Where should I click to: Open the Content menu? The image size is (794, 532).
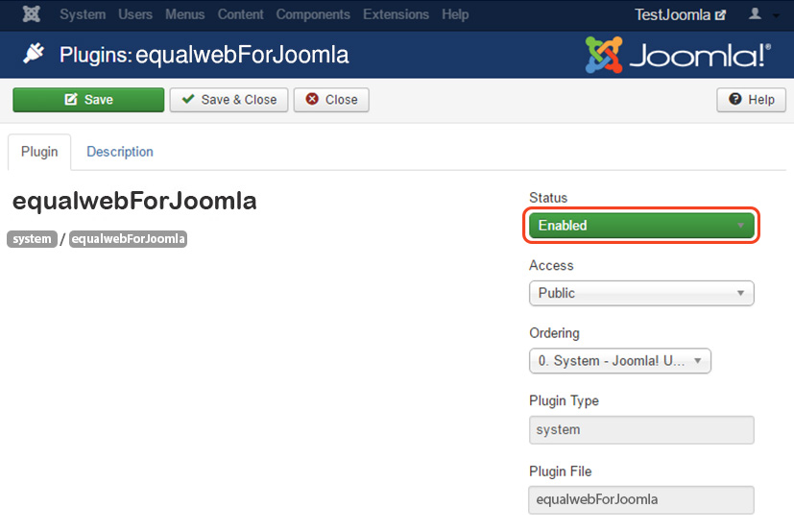click(241, 14)
